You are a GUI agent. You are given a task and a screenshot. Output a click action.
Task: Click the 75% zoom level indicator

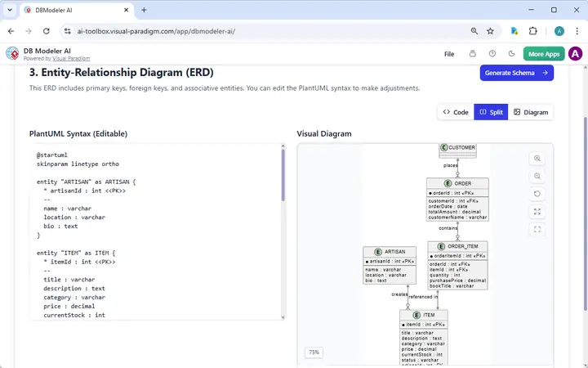tap(314, 352)
